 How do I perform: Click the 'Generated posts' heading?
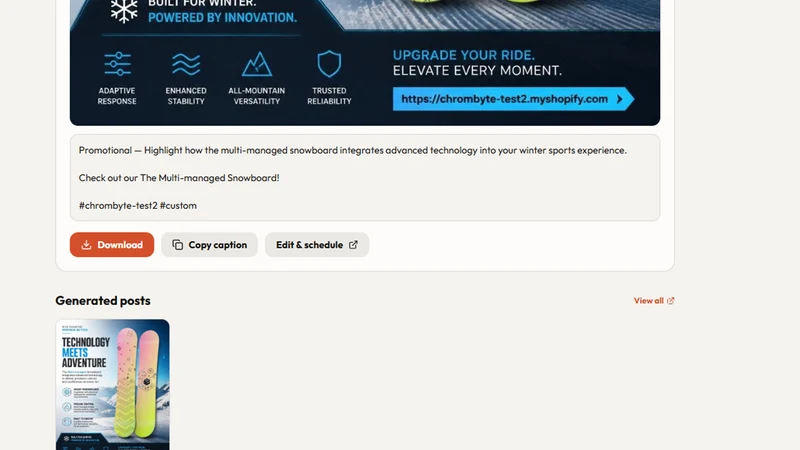click(x=103, y=301)
